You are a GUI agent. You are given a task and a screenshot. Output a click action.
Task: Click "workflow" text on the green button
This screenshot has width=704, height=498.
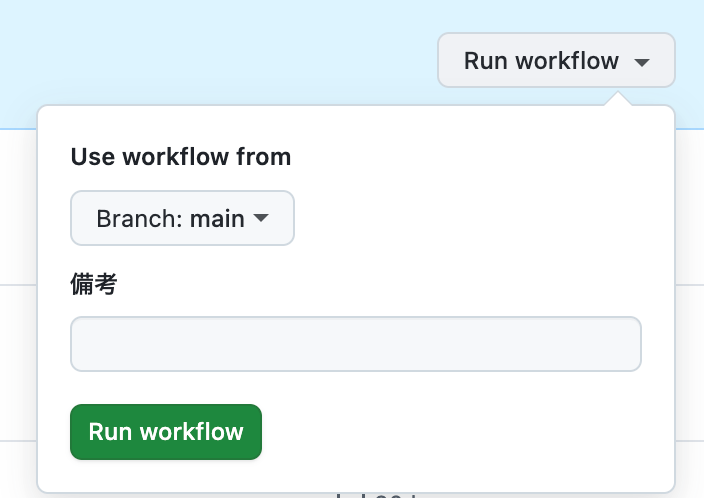click(x=192, y=432)
